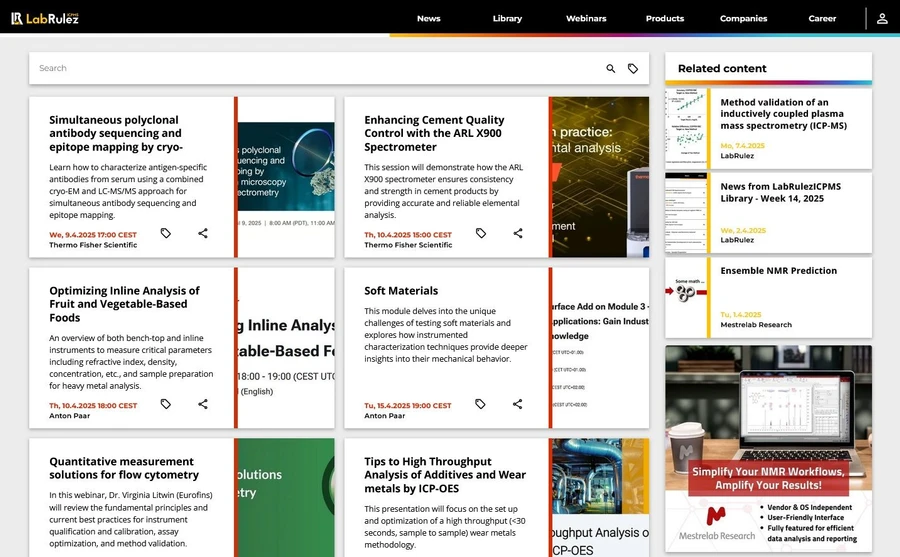Viewport: 900px width, 557px height.
Task: Open the user account icon
Action: [882, 18]
